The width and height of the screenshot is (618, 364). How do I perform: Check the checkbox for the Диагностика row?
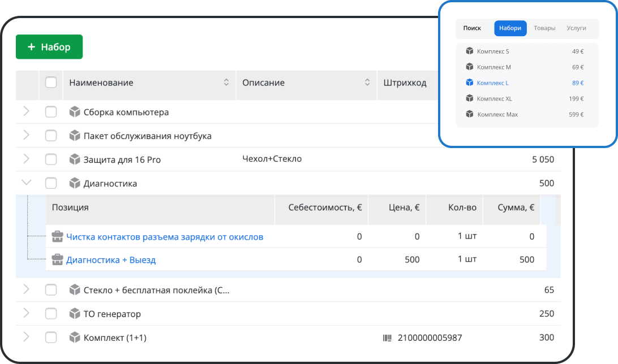point(50,183)
